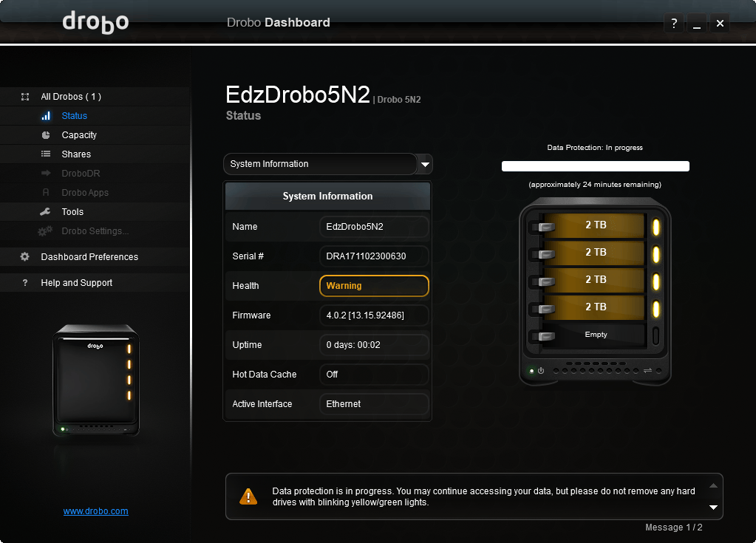This screenshot has width=756, height=543.
Task: Select the Status menu item
Action: (x=74, y=116)
